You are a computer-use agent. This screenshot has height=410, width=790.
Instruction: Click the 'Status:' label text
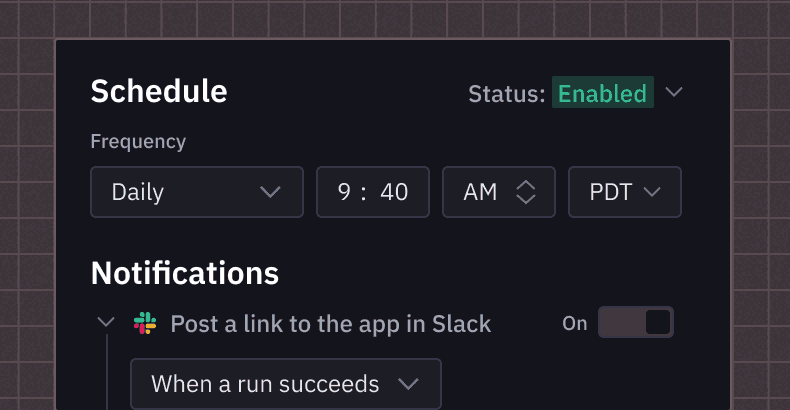(506, 94)
